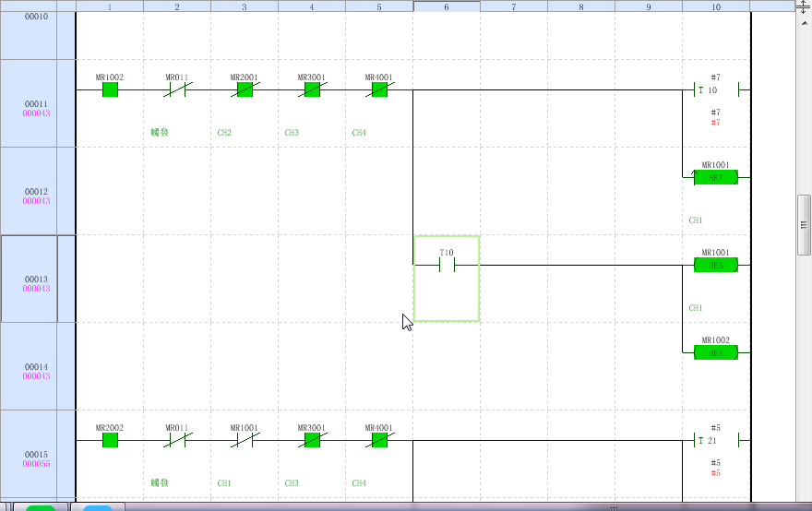Select the MR2001 contact labeled CH2
Screen dimensions: 812x511
245,90
